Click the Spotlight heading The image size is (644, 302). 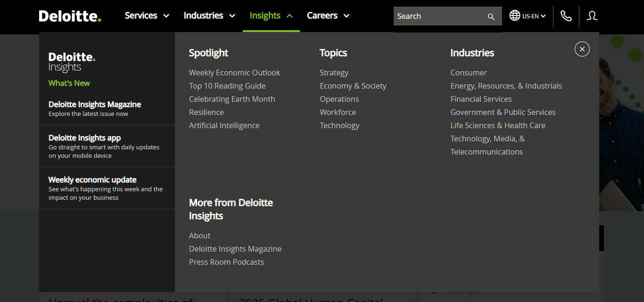[x=208, y=53]
